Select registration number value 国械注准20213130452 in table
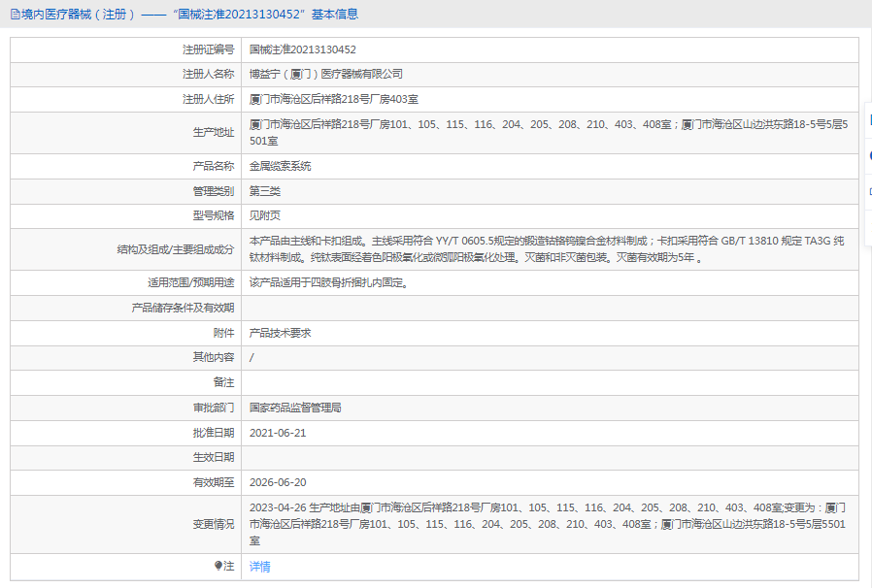 pos(303,49)
